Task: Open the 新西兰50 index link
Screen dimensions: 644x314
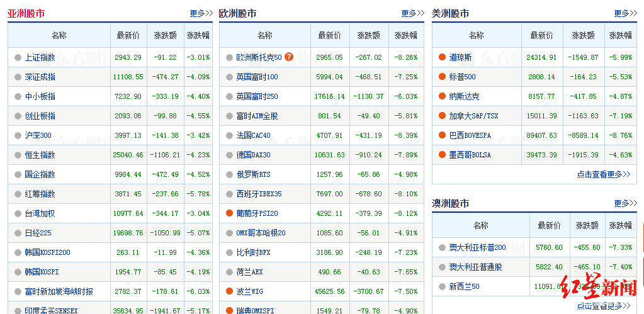Action: click(464, 286)
